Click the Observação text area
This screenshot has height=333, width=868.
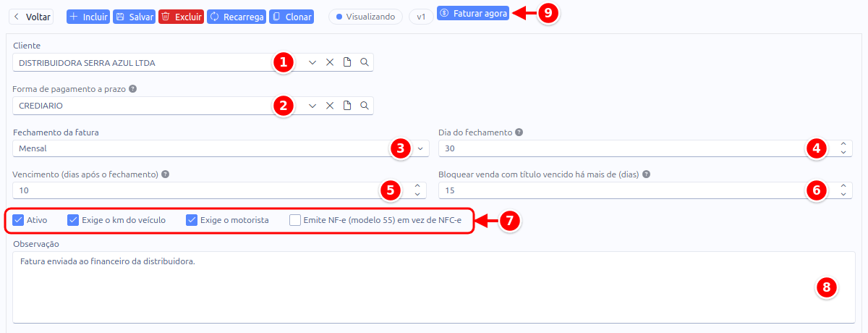click(434, 287)
